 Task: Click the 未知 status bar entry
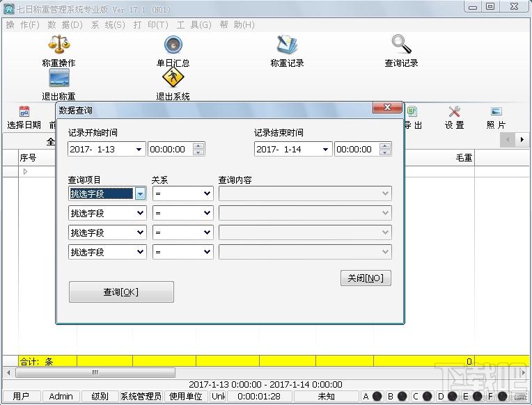[326, 396]
